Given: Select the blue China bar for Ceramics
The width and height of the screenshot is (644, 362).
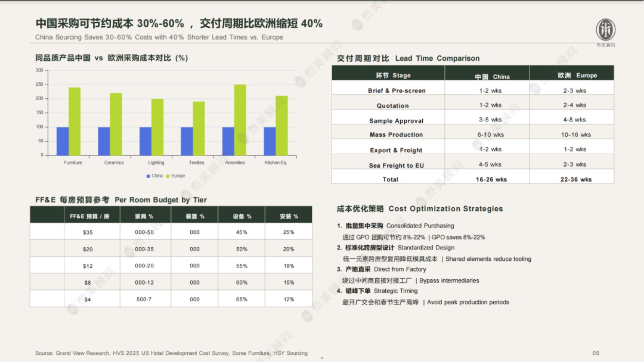Looking at the screenshot, I should (x=104, y=141).
